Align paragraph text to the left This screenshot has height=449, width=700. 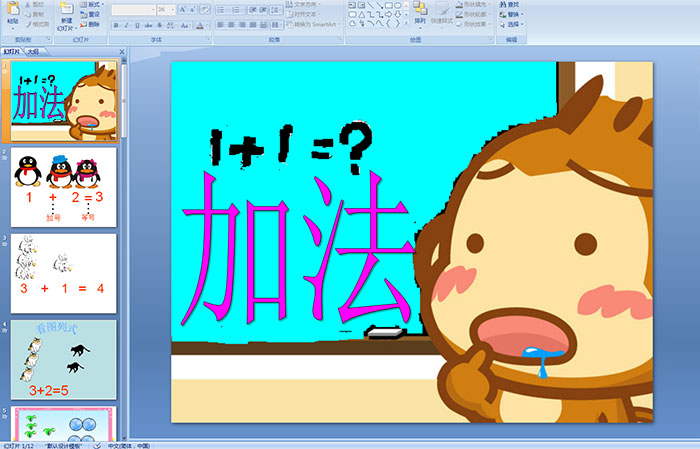pos(221,25)
